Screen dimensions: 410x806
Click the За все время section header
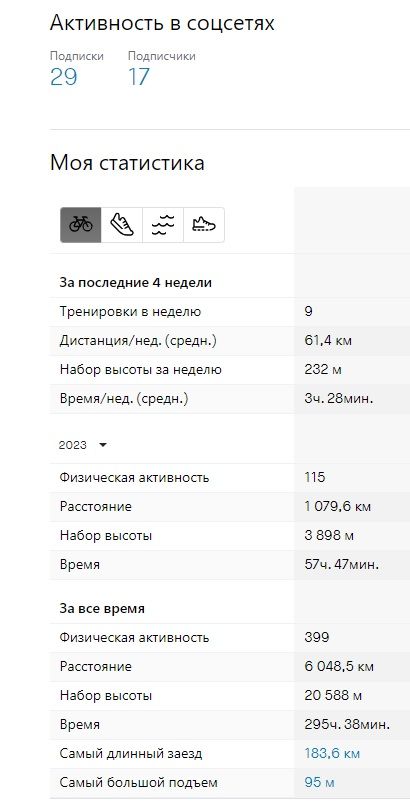(102, 609)
